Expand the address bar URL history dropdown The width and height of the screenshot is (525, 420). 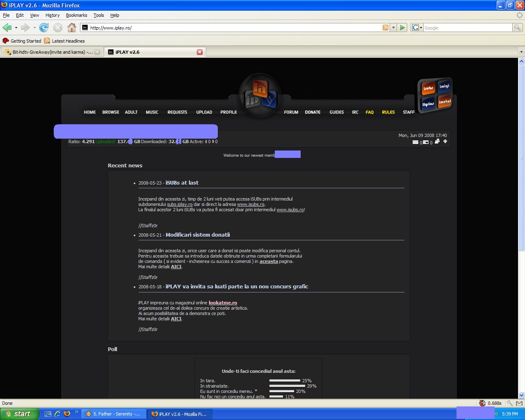click(x=393, y=27)
